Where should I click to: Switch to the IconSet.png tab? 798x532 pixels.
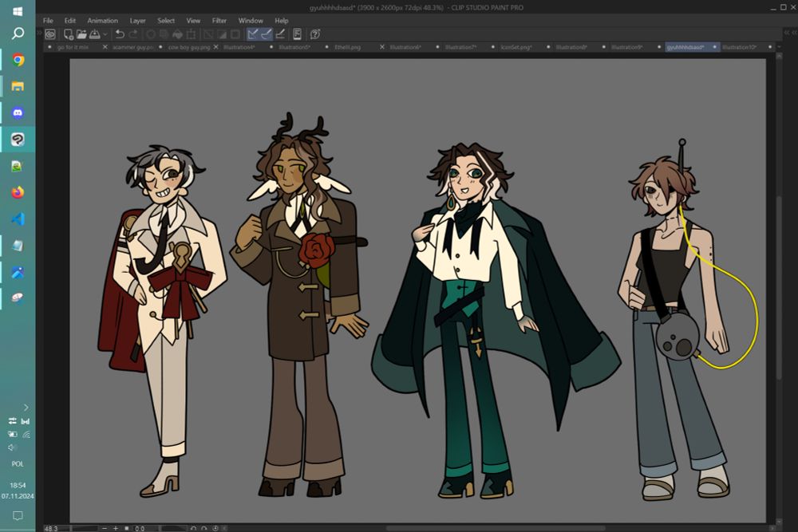tap(516, 47)
